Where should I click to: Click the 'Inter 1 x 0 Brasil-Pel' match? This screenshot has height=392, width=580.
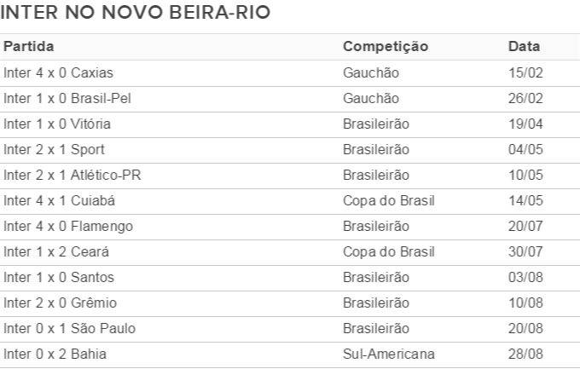coord(67,98)
